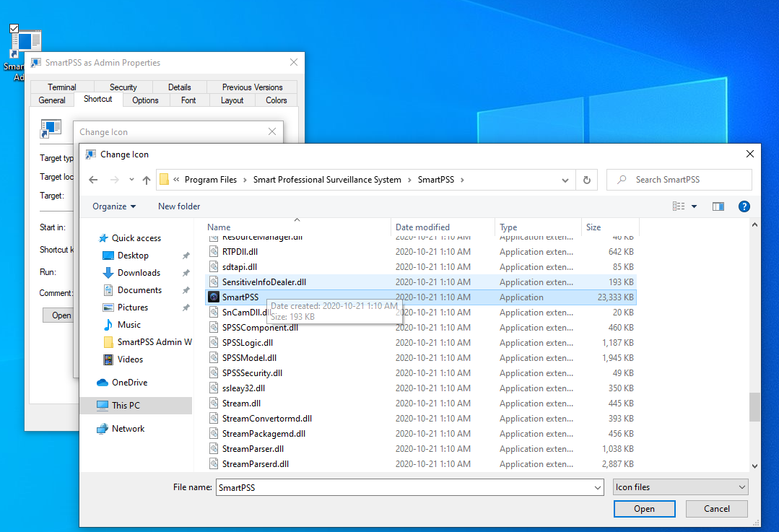Refresh the SmartPSS folder view
The image size is (779, 532).
click(587, 180)
